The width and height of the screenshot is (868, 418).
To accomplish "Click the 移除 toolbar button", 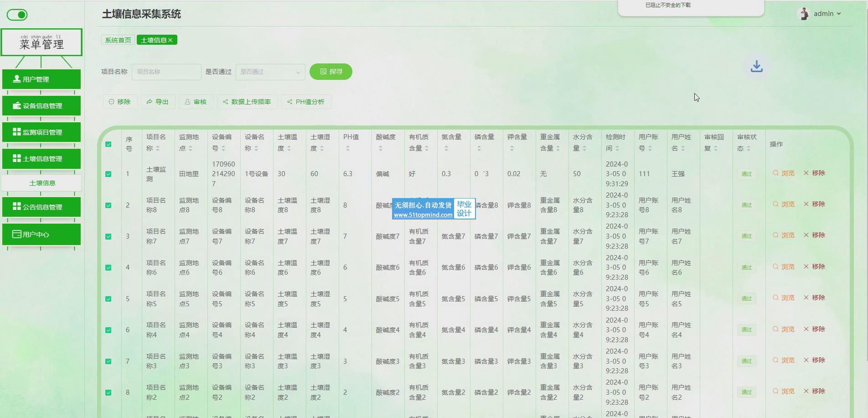I will 120,102.
